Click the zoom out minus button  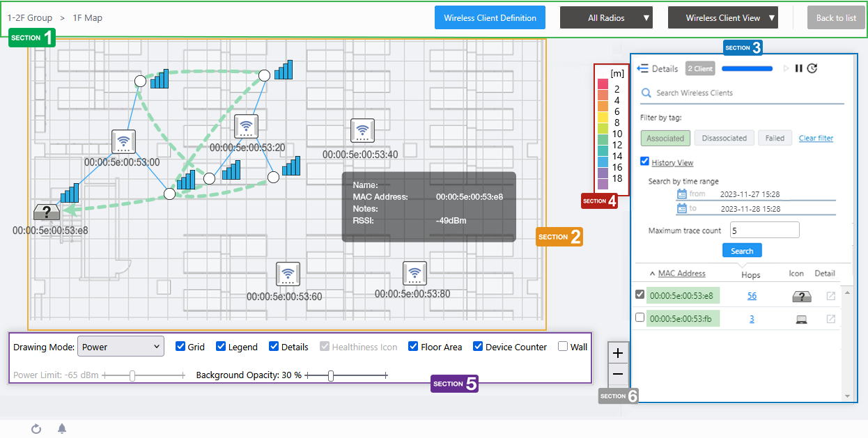pyautogui.click(x=618, y=374)
